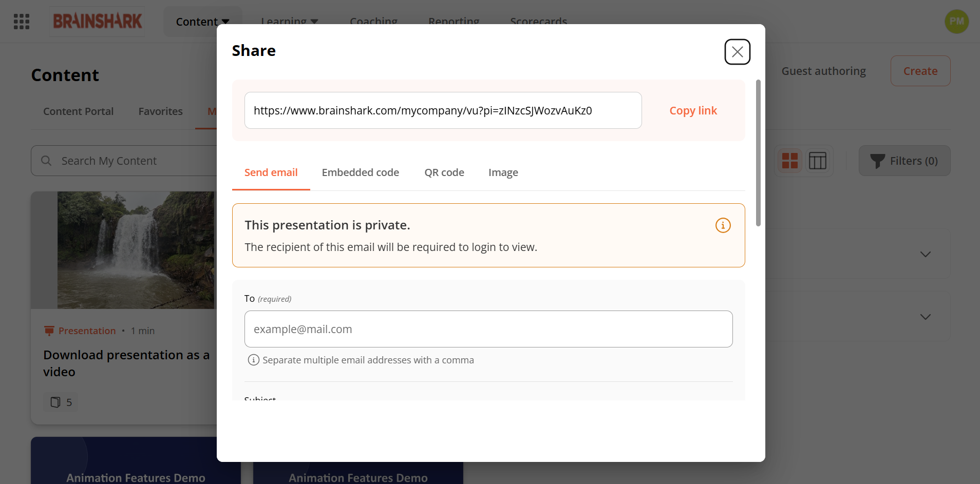
Task: Click the Copy link button
Action: pos(693,110)
